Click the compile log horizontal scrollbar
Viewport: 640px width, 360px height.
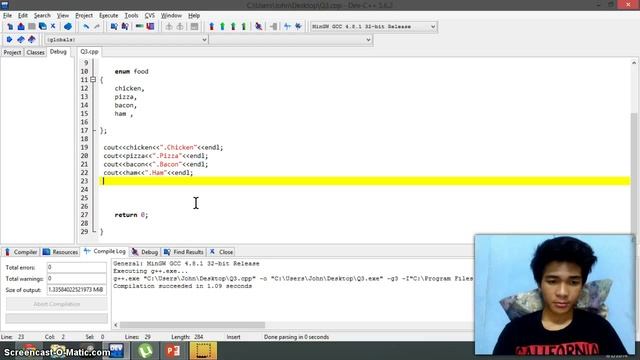(x=192, y=325)
